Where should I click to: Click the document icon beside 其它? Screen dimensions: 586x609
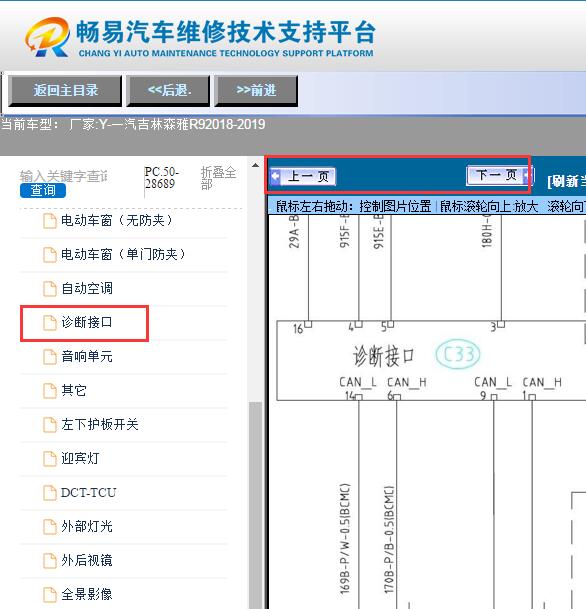tap(50, 390)
